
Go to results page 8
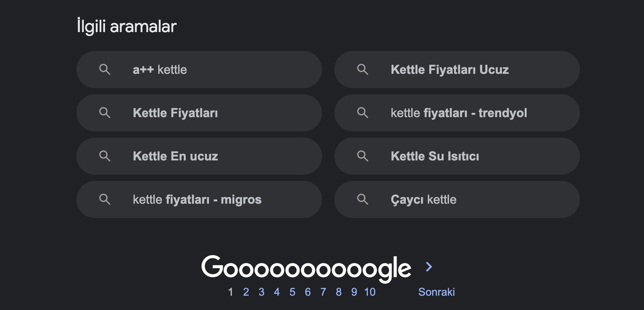click(339, 292)
